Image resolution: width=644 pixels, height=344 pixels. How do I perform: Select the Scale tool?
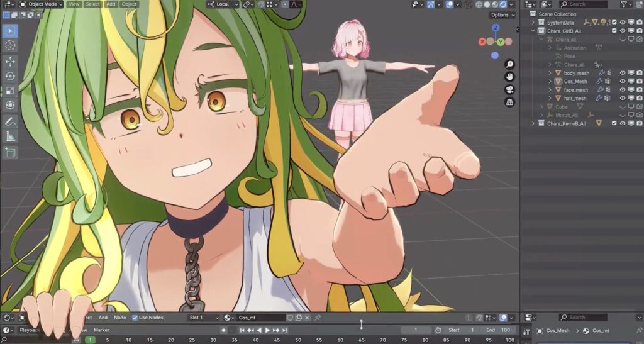coord(10,91)
